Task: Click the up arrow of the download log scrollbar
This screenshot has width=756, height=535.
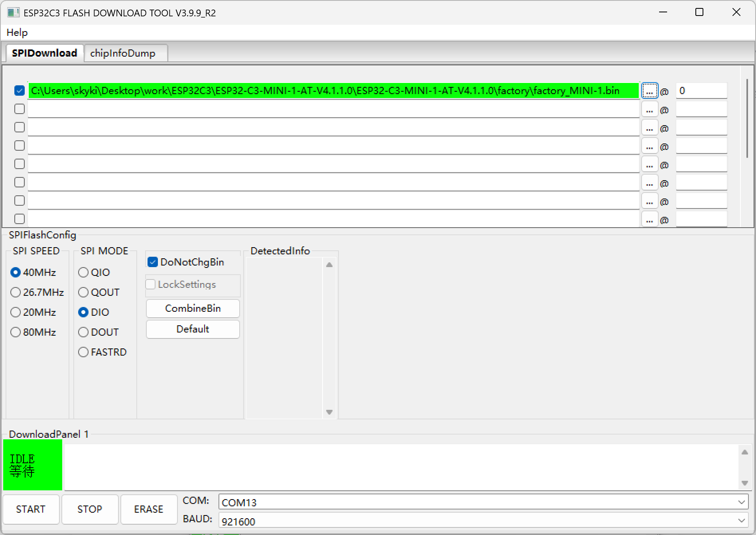Action: pos(745,452)
